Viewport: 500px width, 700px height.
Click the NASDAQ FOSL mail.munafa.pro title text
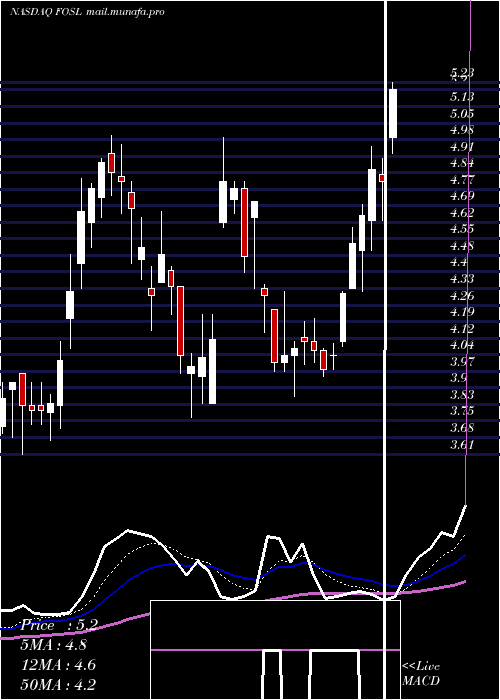(87, 12)
